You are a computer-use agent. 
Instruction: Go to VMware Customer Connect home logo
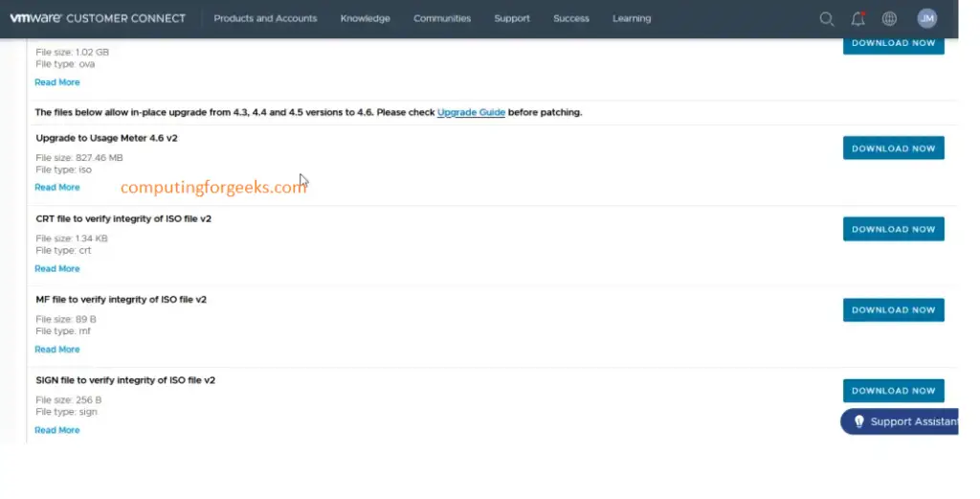[x=98, y=18]
